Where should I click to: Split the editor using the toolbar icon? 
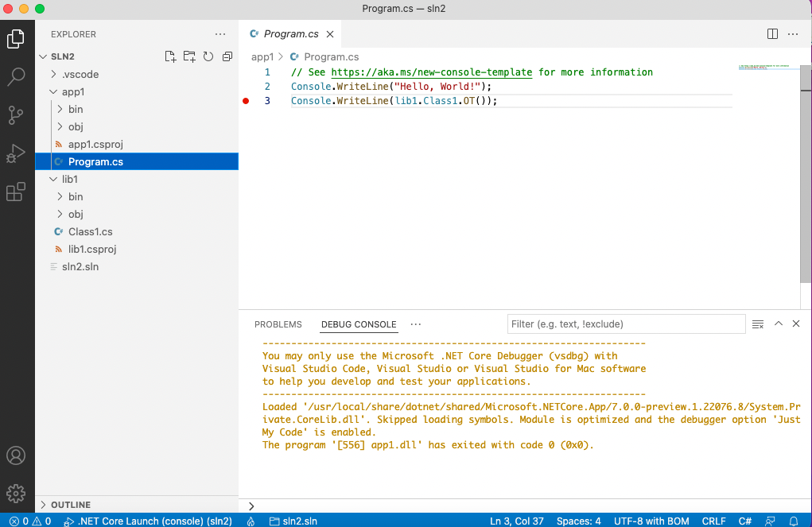coord(771,33)
